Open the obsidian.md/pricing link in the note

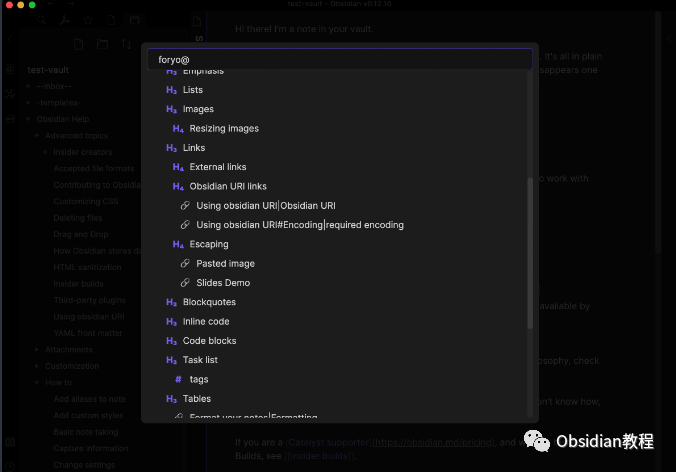coord(433,442)
